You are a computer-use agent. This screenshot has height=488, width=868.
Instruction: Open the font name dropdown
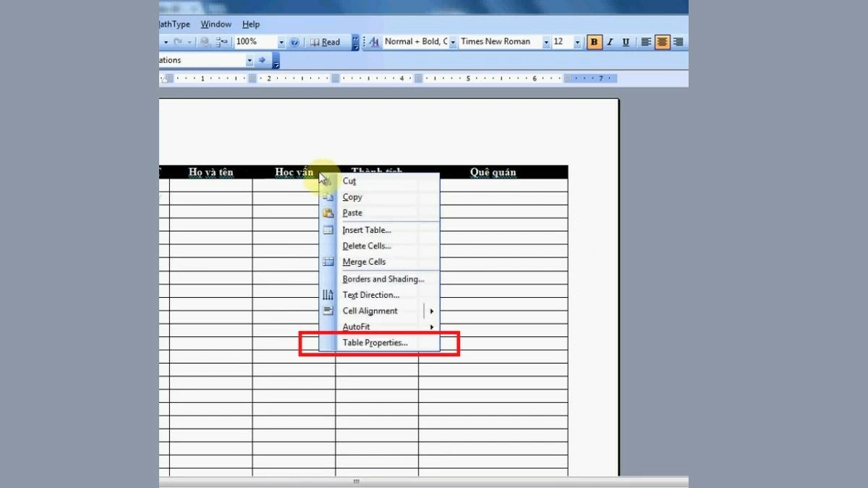tap(545, 42)
